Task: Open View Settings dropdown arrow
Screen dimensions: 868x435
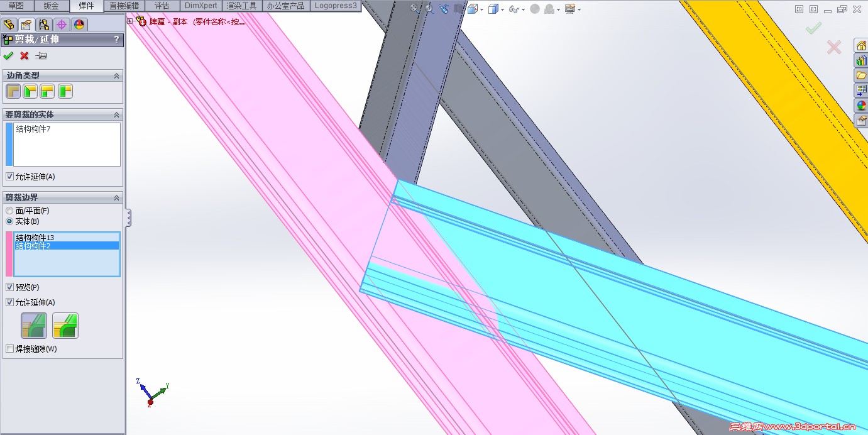Action: (579, 10)
